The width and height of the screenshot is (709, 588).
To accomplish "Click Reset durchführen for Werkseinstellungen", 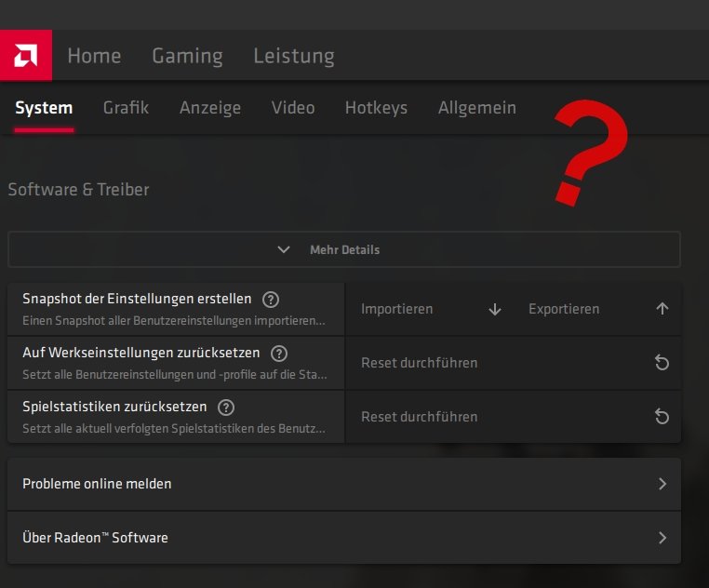I will pyautogui.click(x=419, y=363).
